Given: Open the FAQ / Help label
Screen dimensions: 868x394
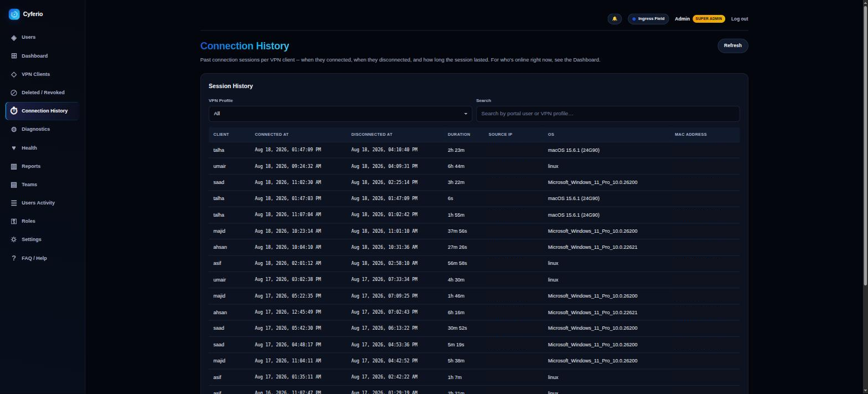Looking at the screenshot, I should click(x=34, y=258).
